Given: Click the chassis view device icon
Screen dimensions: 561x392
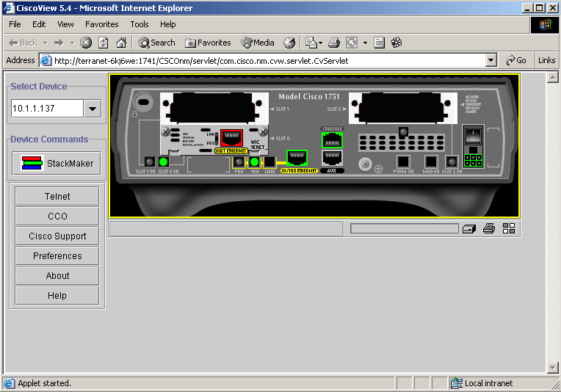Looking at the screenshot, I should point(469,228).
